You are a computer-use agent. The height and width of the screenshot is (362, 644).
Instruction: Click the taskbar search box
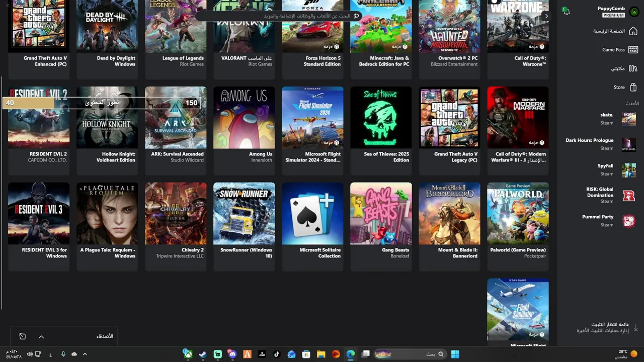[x=411, y=354]
